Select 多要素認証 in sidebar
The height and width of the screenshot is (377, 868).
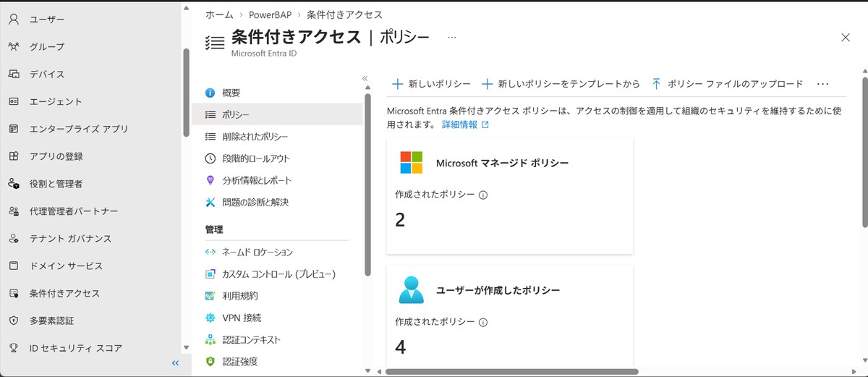coord(90,321)
